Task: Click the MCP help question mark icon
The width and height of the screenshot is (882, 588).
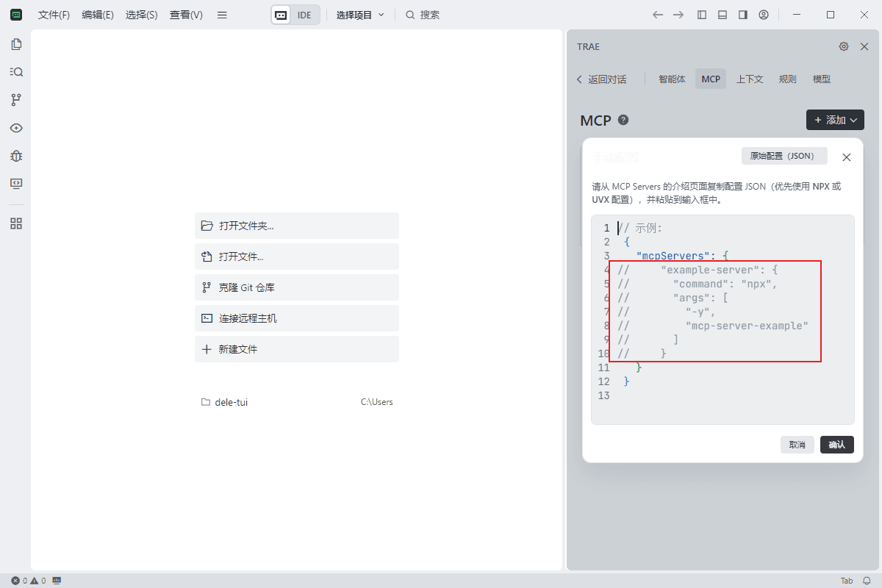Action: (623, 120)
